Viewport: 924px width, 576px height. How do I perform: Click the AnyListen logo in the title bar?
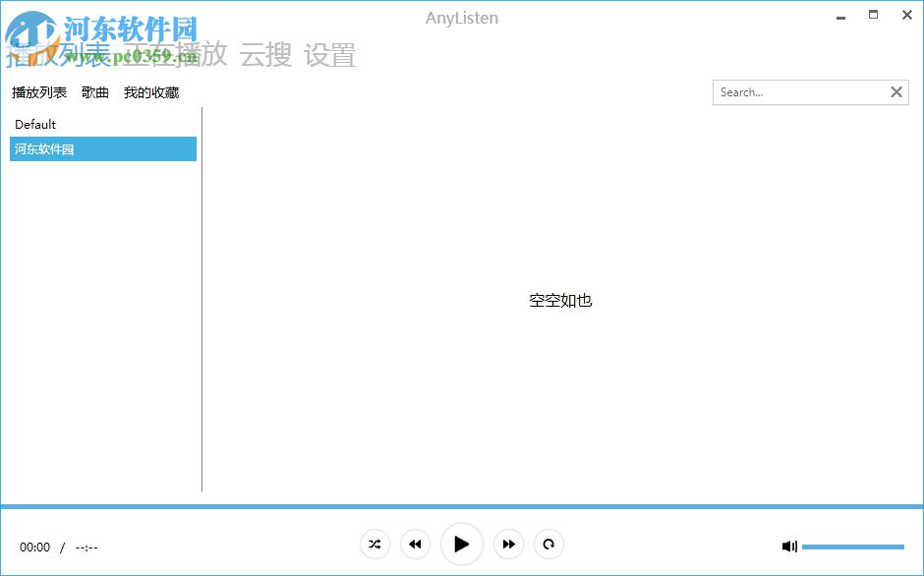click(461, 17)
